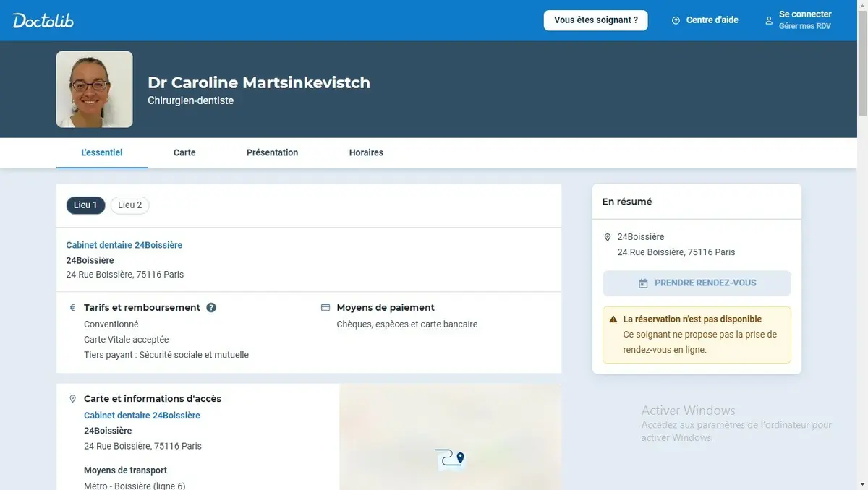
Task: Click the user profile icon near Se connecter
Action: (769, 20)
